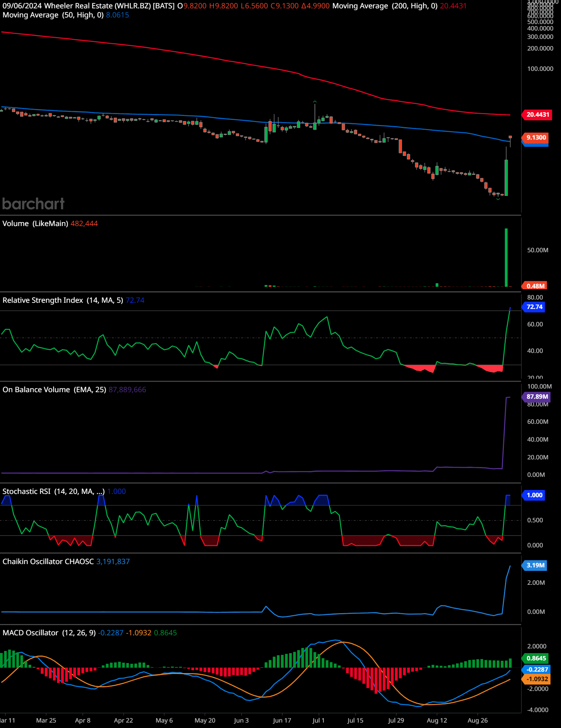Click the 200.0000 price axis label

tap(540, 48)
